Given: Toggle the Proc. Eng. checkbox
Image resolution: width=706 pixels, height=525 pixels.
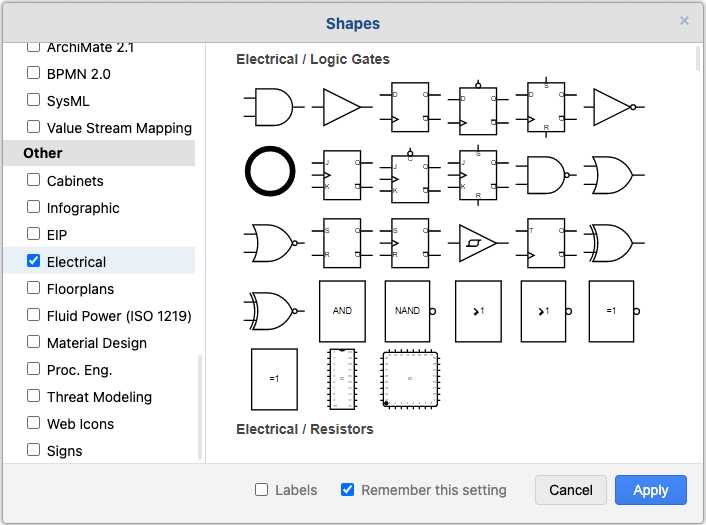Looking at the screenshot, I should 33,369.
